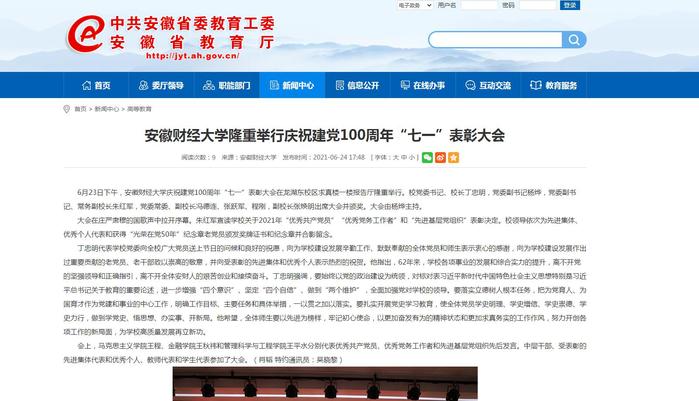699x401 pixels.
Task: Share article via Weibo icon
Action: [440, 157]
